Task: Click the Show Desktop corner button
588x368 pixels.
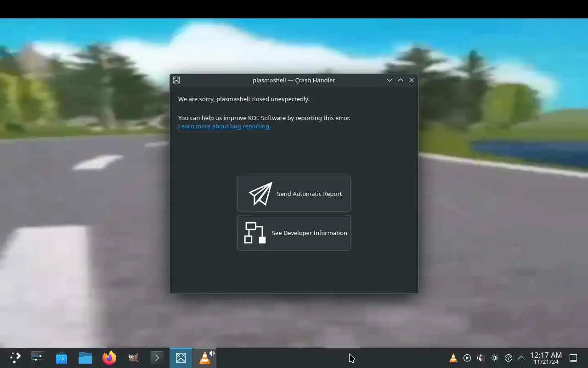Action: click(x=573, y=358)
